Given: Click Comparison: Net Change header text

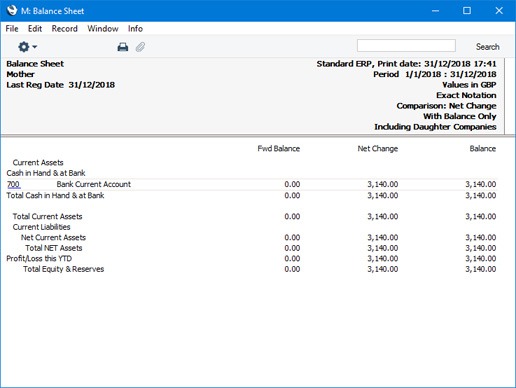Looking at the screenshot, I should click(446, 106).
